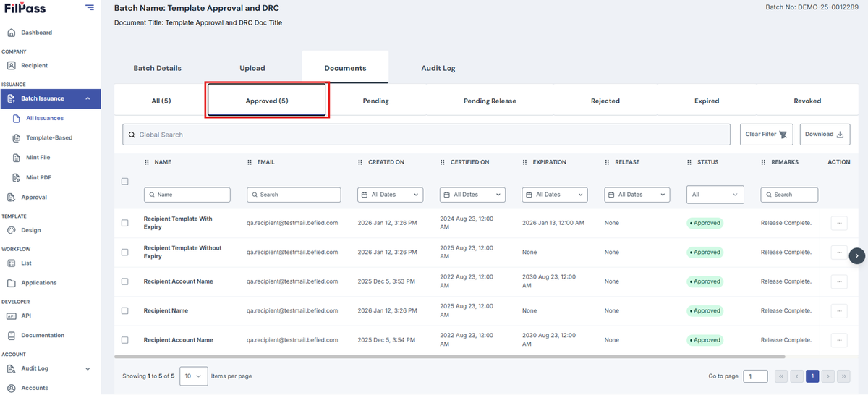Screen dimensions: 868x398
Task: Show the All (5) documents filter
Action: 161,101
